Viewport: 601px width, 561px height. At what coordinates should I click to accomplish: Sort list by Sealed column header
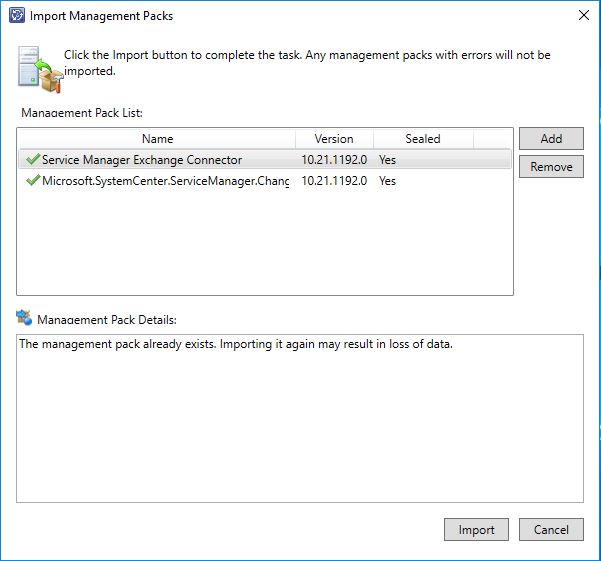click(423, 139)
